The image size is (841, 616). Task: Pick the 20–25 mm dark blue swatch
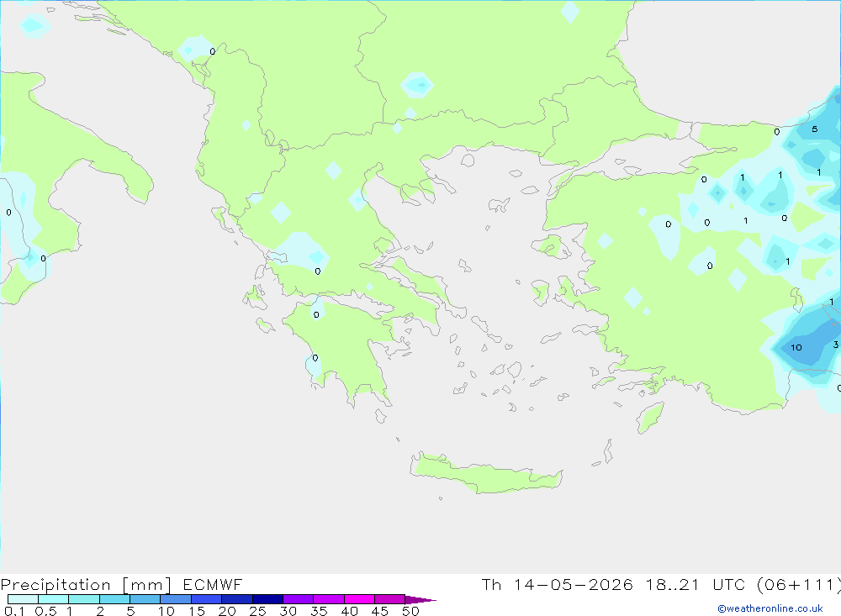[237, 599]
